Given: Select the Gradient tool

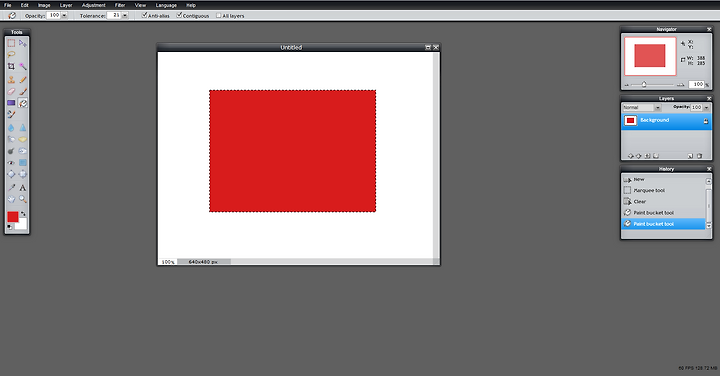Looking at the screenshot, I should (11, 103).
